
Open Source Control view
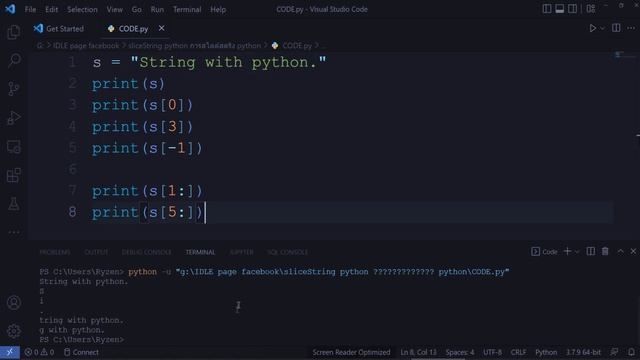(13, 89)
